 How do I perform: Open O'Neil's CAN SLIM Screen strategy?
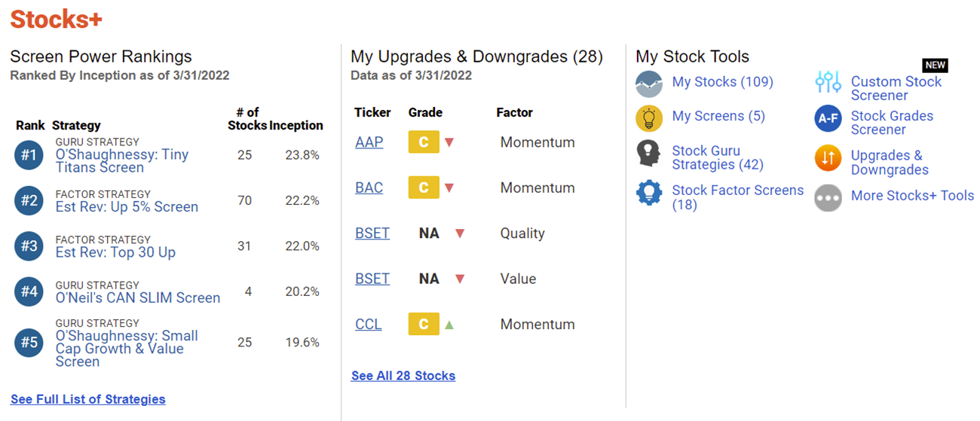[x=138, y=297]
